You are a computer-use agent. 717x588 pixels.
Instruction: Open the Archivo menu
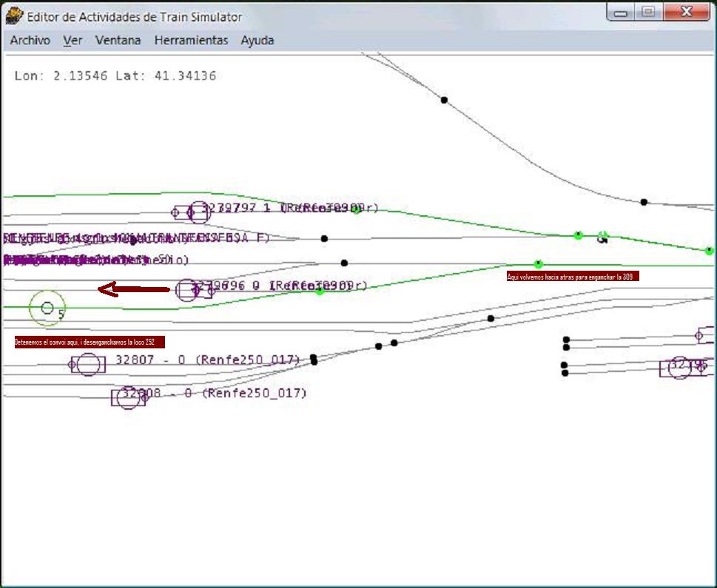point(30,41)
